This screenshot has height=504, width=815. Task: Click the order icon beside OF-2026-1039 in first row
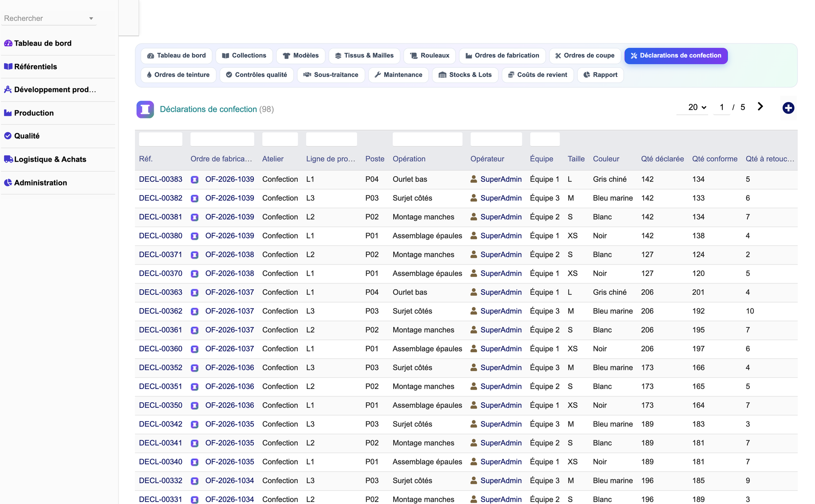[x=195, y=180]
